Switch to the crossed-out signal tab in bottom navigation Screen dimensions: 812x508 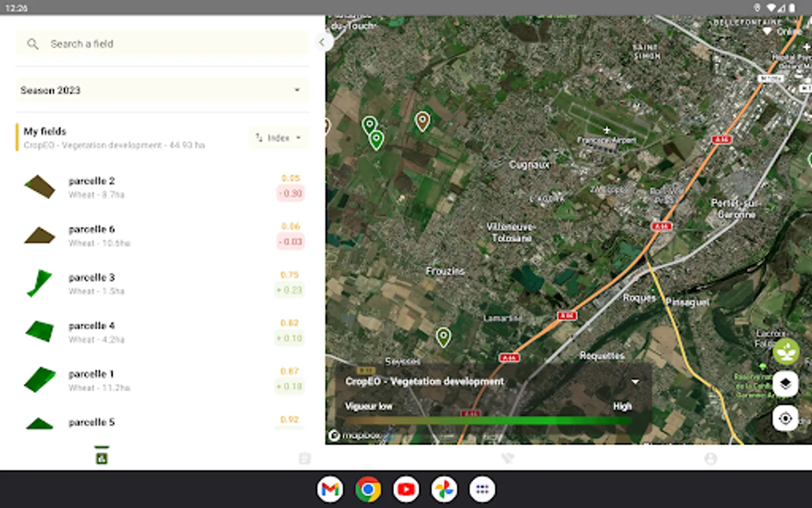(x=507, y=458)
